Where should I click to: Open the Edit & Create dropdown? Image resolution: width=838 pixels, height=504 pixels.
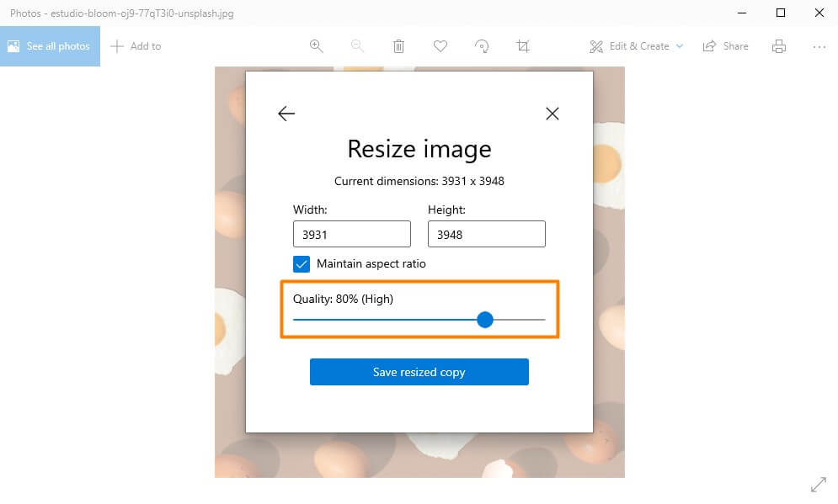point(636,46)
